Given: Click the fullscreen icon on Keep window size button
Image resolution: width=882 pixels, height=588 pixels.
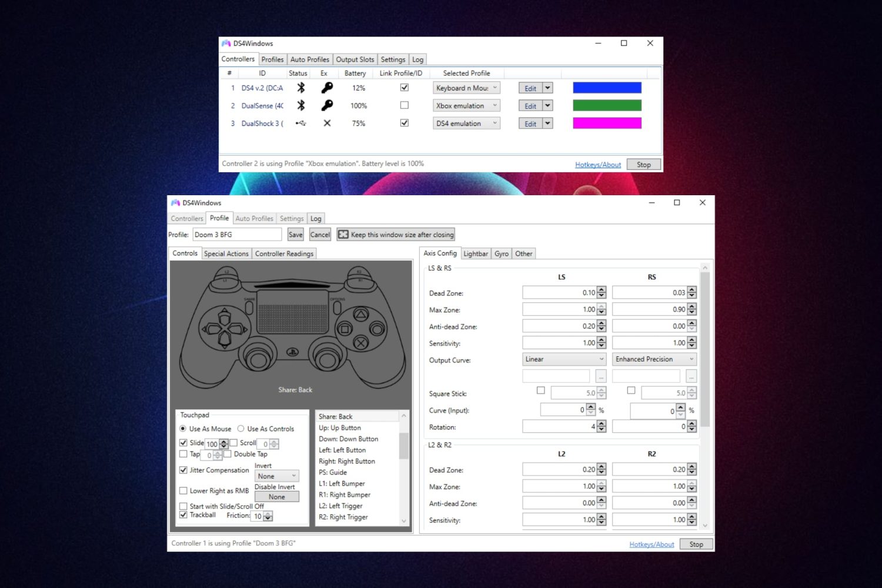Looking at the screenshot, I should click(x=343, y=234).
